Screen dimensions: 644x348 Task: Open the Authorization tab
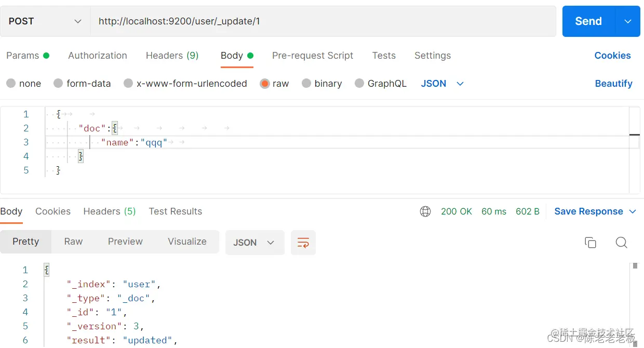98,56
